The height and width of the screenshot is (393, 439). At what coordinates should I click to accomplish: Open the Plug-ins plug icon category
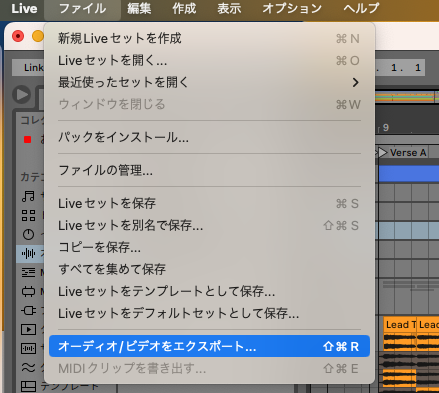pos(28,311)
